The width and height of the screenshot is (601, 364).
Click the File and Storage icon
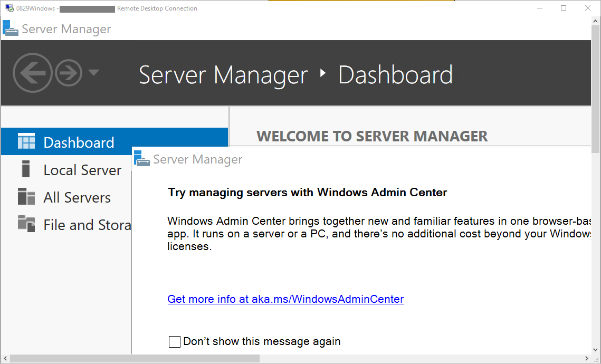(26, 224)
